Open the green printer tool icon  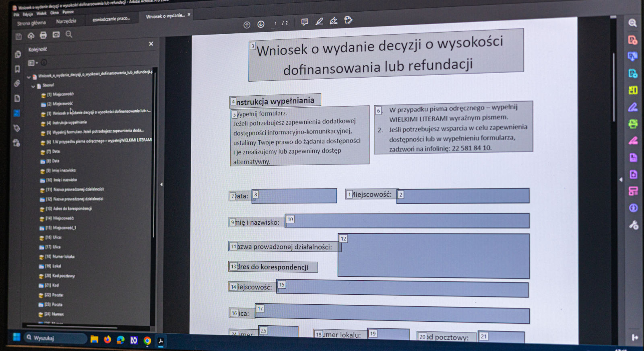tap(633, 124)
